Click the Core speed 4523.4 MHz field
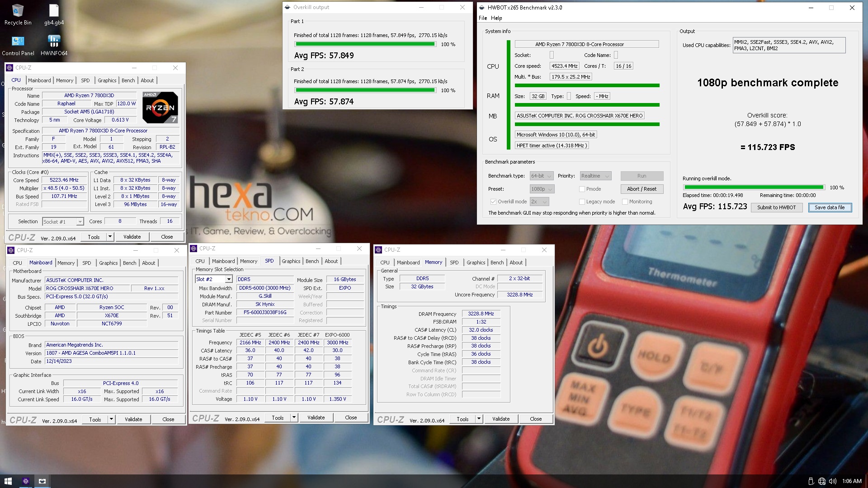Viewport: 868px width, 488px height. coord(564,66)
